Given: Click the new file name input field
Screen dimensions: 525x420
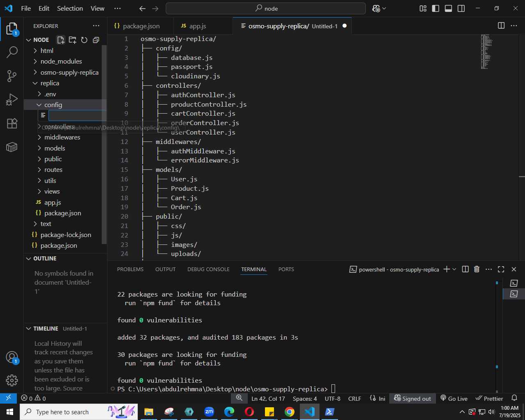Looking at the screenshot, I should [x=77, y=116].
